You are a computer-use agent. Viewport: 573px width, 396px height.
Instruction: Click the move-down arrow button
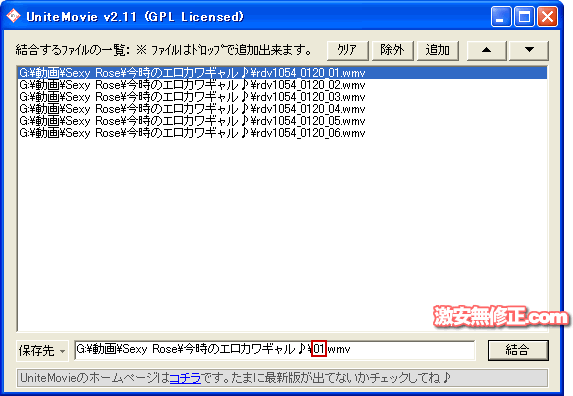(x=529, y=50)
